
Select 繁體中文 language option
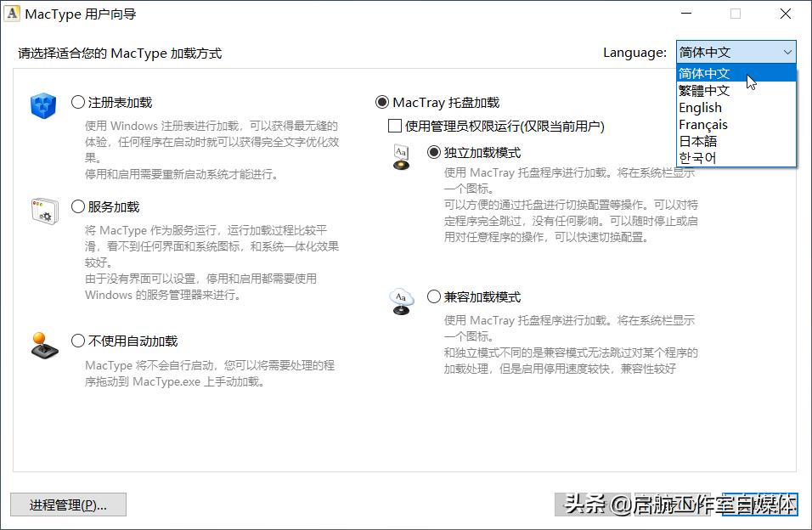tap(702, 91)
